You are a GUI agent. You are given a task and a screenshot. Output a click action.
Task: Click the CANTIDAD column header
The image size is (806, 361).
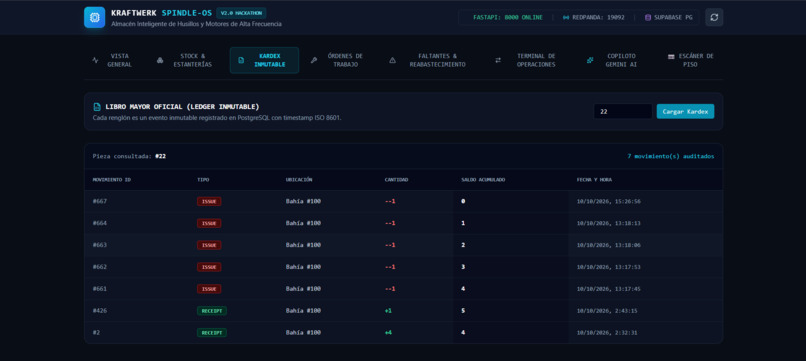click(396, 180)
